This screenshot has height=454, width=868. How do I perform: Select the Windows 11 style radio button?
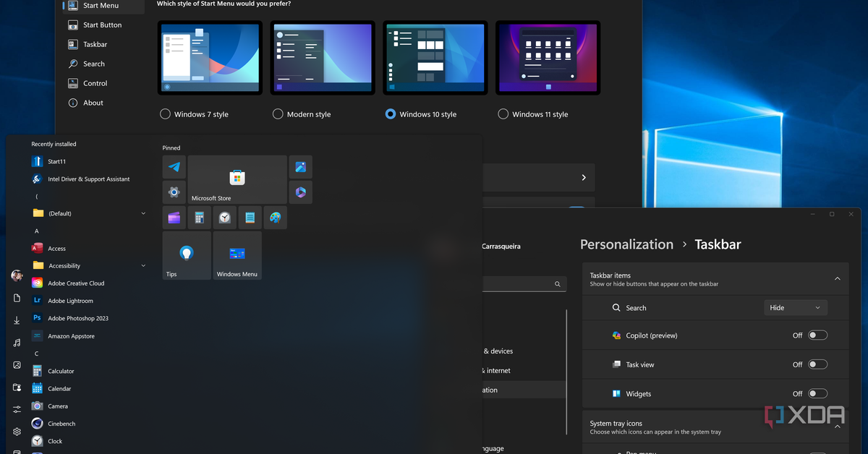[x=503, y=114]
